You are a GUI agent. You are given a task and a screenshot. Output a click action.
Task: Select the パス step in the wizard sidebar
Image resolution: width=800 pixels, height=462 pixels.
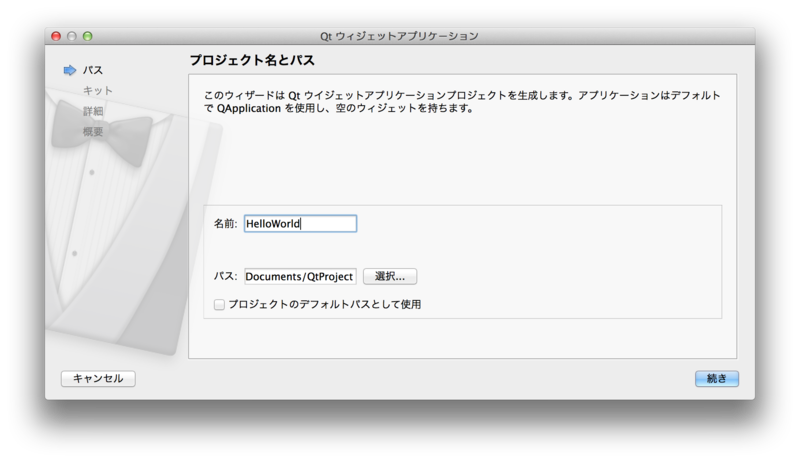93,70
